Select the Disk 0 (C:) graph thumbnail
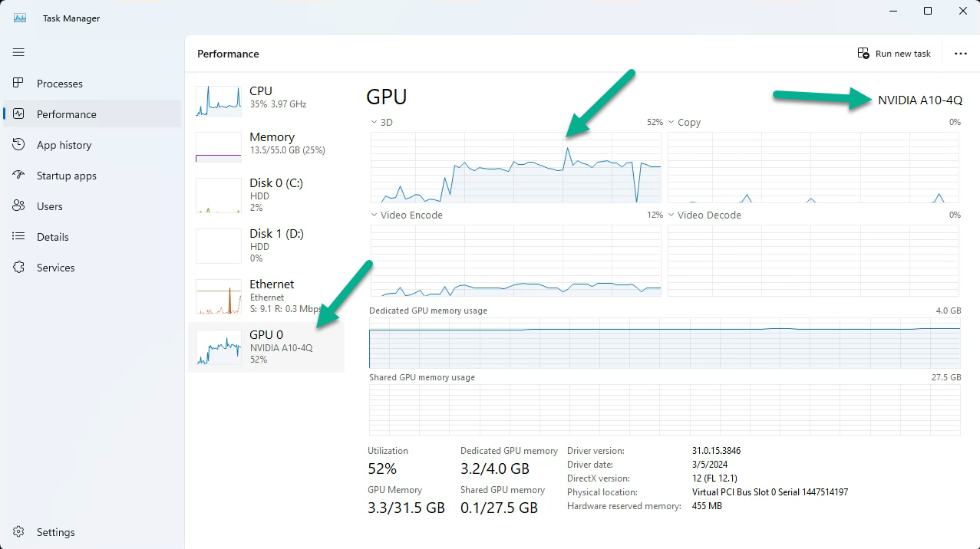Image resolution: width=980 pixels, height=549 pixels. [x=219, y=195]
